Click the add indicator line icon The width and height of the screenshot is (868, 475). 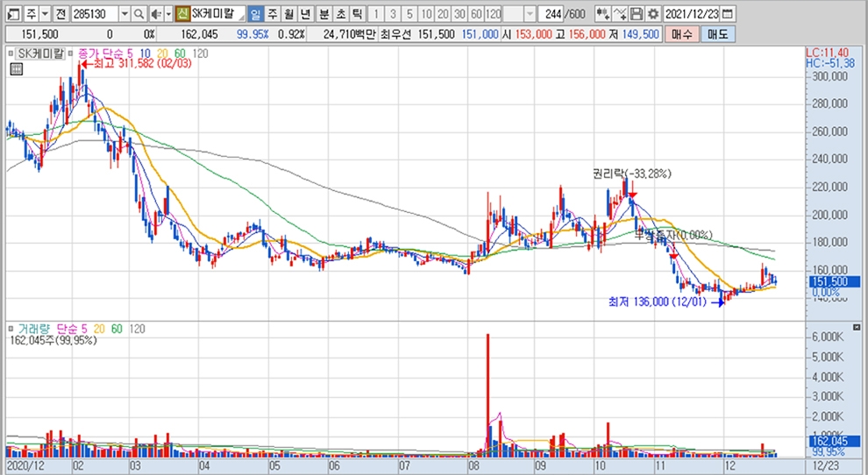(x=620, y=14)
